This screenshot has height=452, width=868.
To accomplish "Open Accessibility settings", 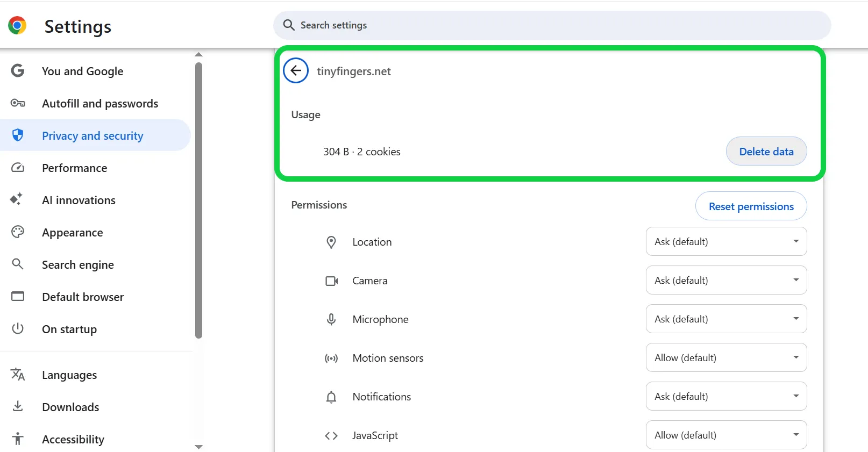I will pos(95,439).
